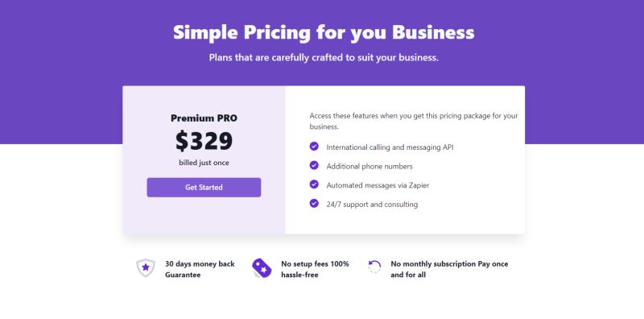This screenshot has height=319, width=644.
Task: Click '30 days money back Guarantee' text
Action: pyautogui.click(x=200, y=269)
